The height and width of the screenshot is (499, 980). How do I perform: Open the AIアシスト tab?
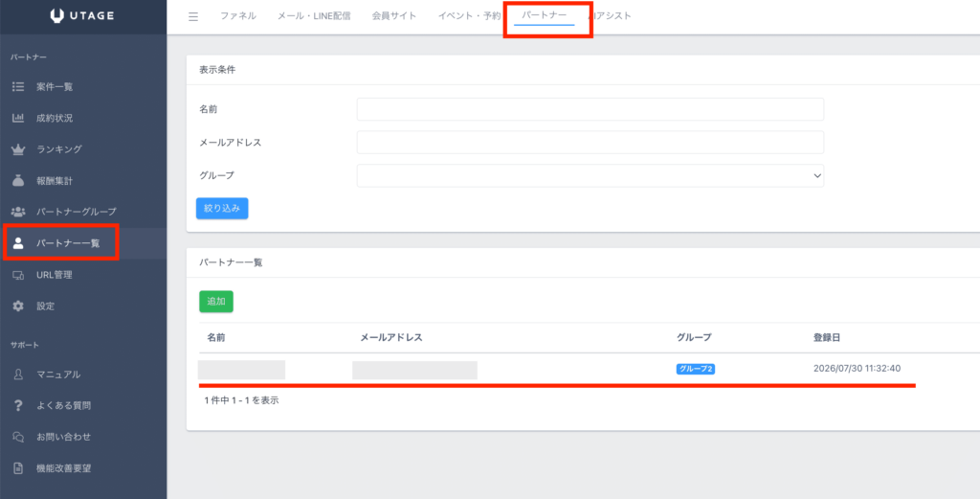pos(611,16)
